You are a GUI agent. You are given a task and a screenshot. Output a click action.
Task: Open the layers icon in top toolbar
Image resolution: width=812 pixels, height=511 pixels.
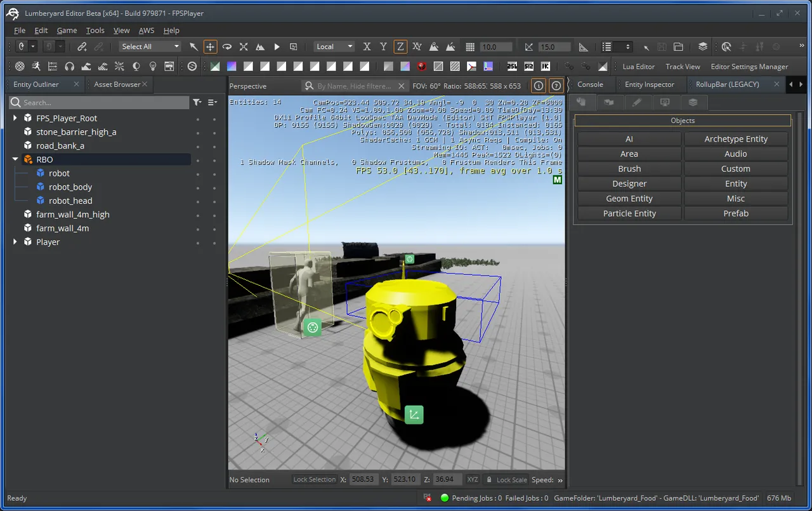[x=702, y=46]
